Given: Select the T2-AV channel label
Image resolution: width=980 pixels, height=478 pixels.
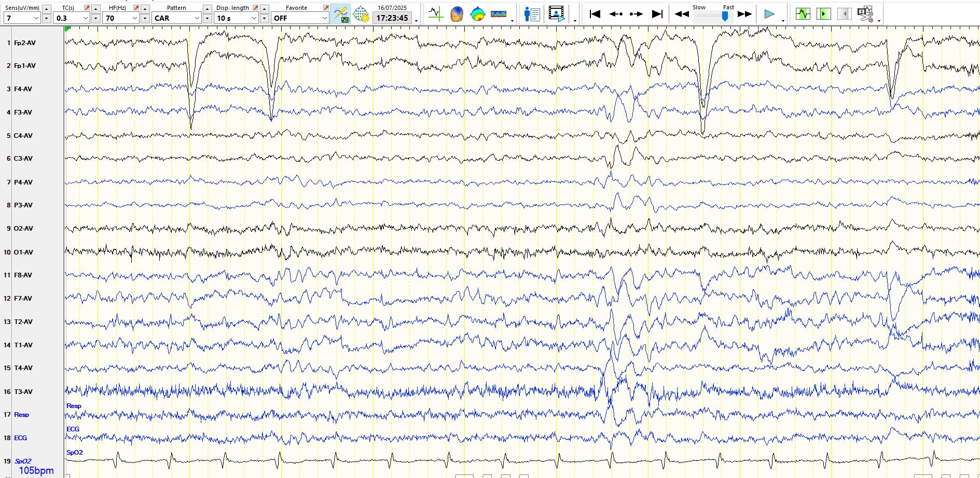Looking at the screenshot, I should click(x=23, y=322).
